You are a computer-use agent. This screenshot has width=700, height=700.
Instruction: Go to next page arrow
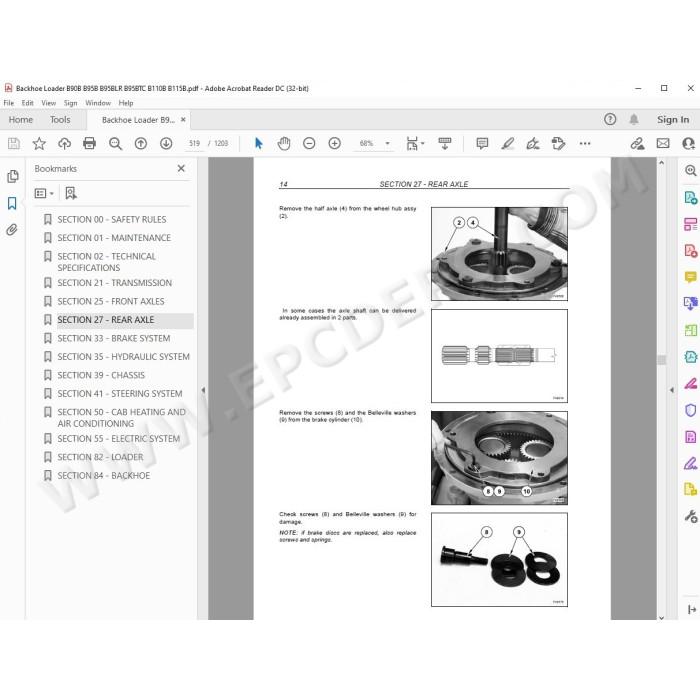click(166, 143)
